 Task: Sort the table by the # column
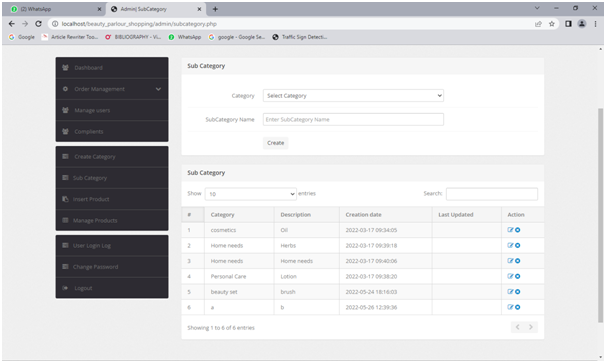click(x=193, y=215)
